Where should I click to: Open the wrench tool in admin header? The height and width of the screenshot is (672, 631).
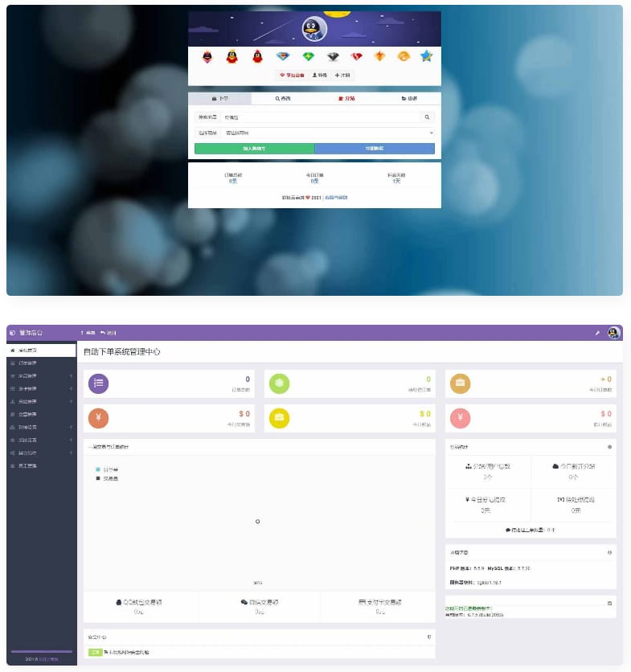point(596,332)
